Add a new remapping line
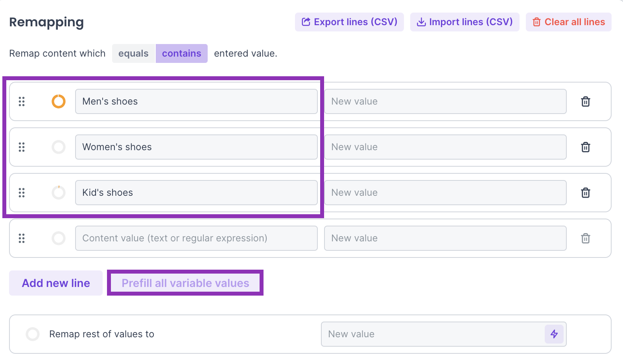The height and width of the screenshot is (364, 623). [56, 283]
